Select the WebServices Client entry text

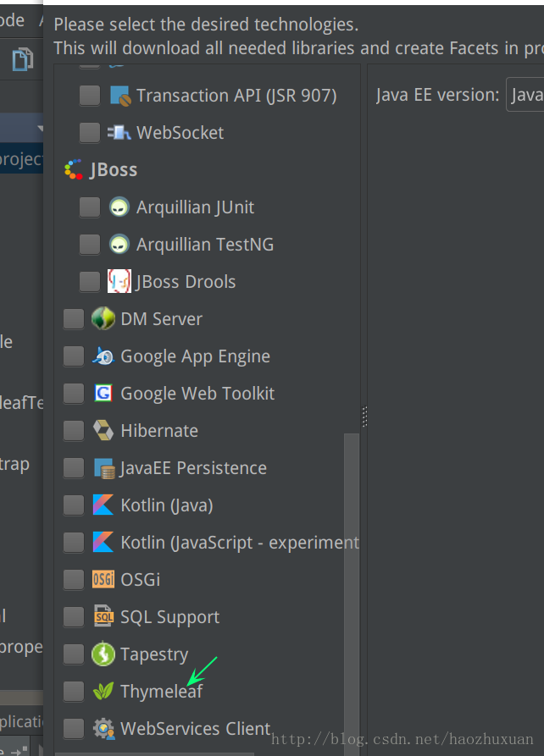pyautogui.click(x=195, y=729)
